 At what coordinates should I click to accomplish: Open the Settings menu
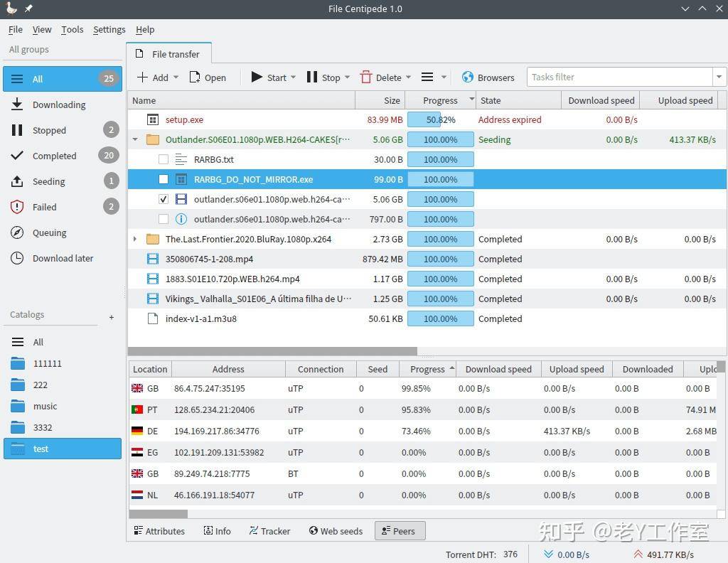coord(109,30)
